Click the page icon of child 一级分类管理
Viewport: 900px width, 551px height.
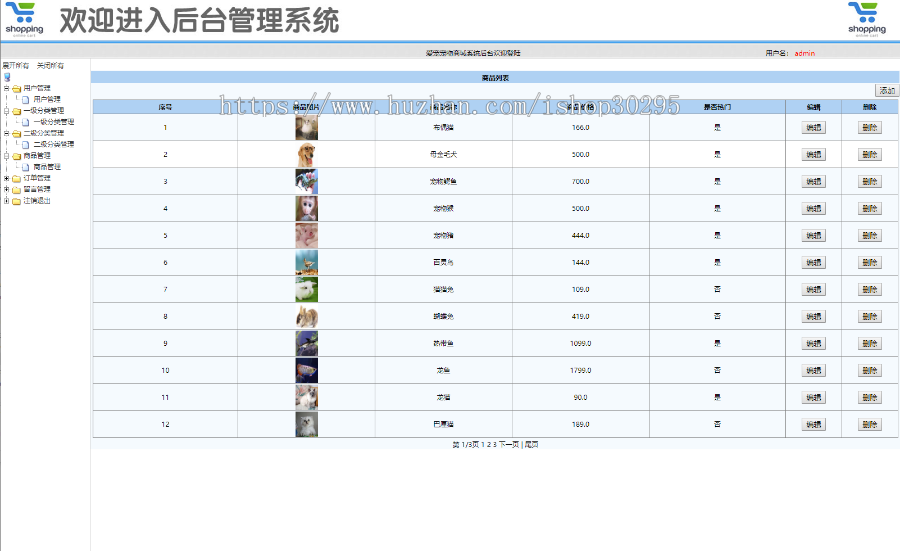[25, 122]
